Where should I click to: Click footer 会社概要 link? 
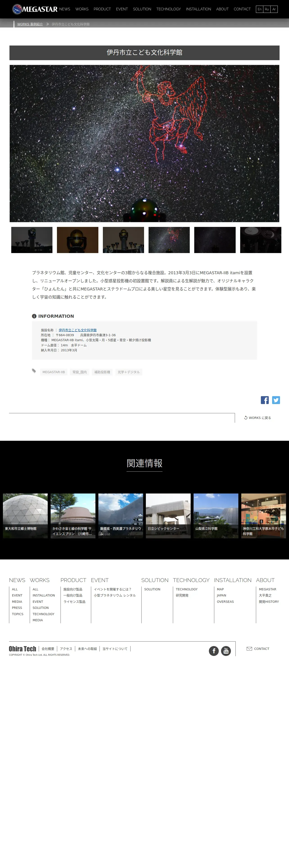click(48, 649)
